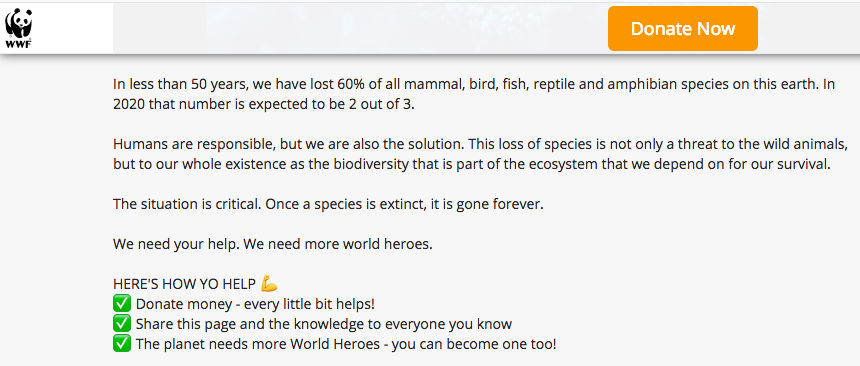Click the In less than 50 years paragraph
This screenshot has height=366, width=860.
point(474,94)
